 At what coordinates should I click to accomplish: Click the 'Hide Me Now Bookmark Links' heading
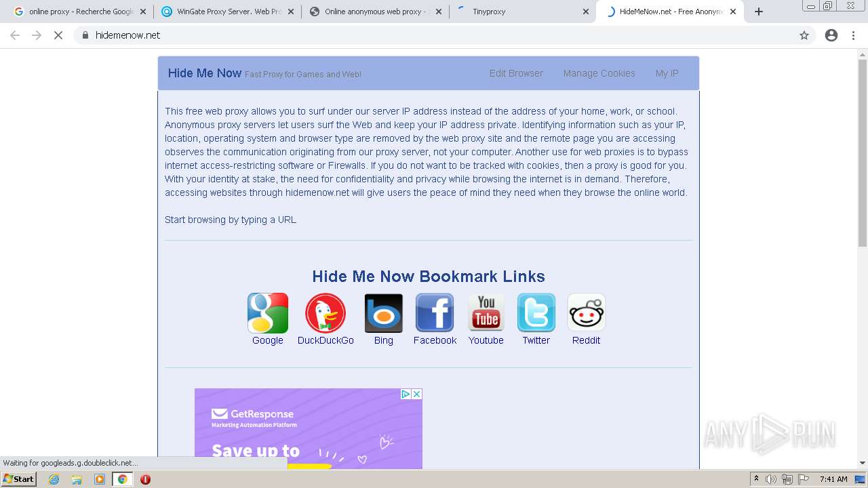[x=429, y=277]
